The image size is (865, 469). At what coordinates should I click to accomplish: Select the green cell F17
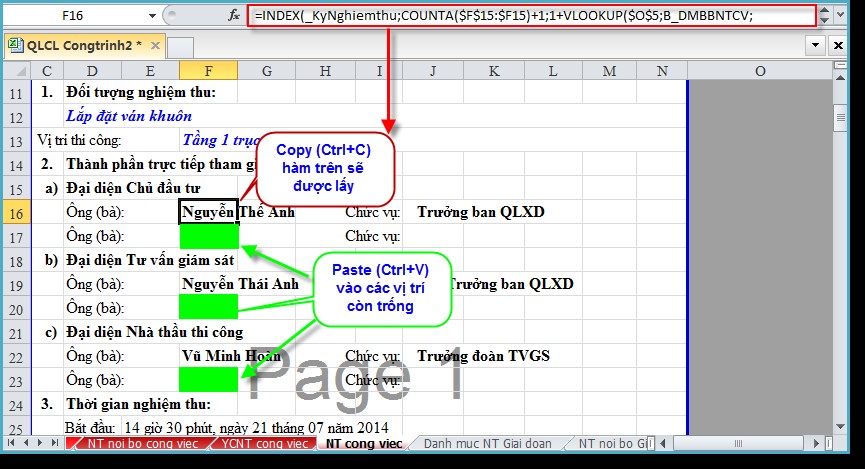pyautogui.click(x=208, y=237)
